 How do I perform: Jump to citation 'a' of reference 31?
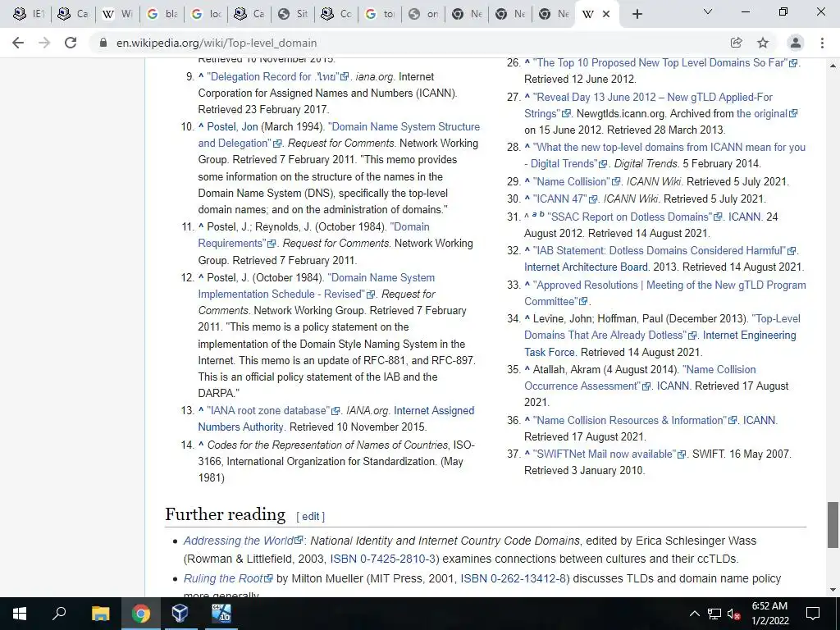535,214
